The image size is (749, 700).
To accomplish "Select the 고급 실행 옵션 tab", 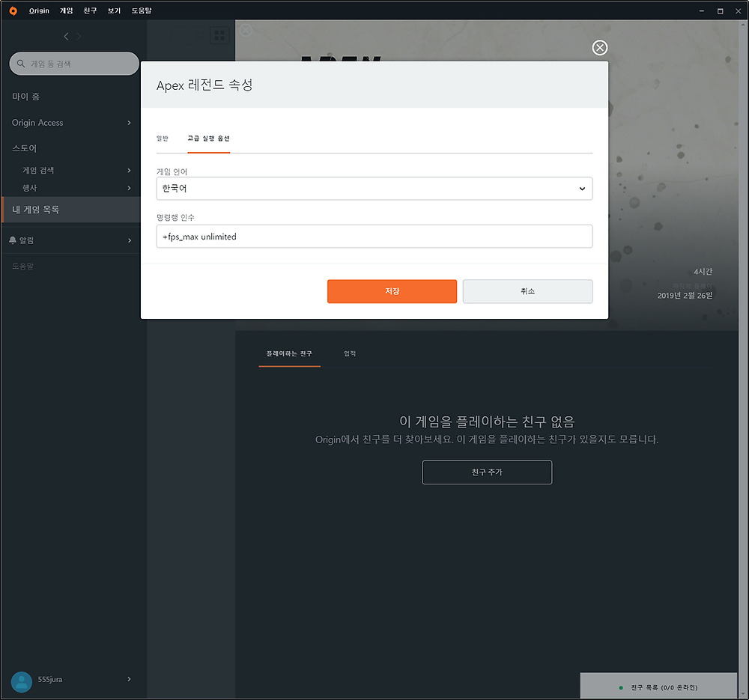I will (209, 139).
